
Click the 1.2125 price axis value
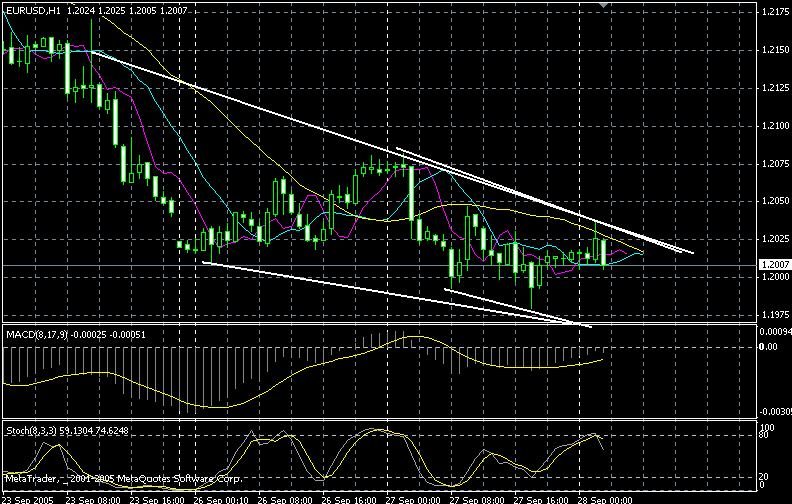pos(775,88)
